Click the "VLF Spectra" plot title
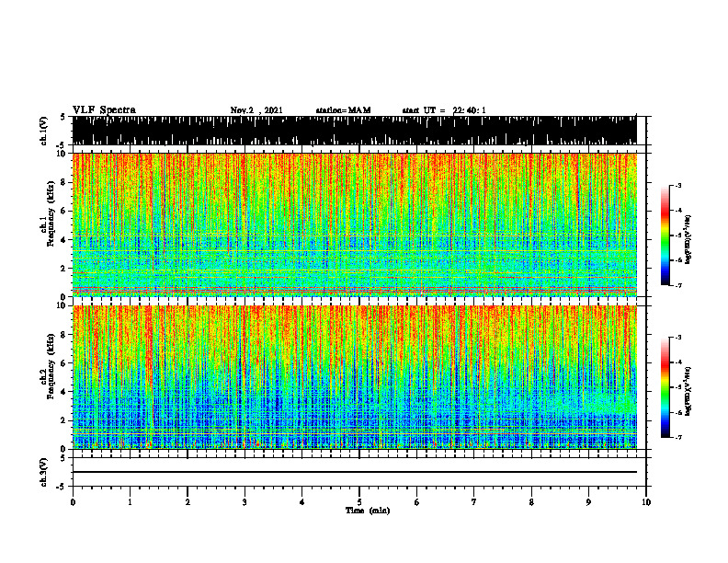The height and width of the screenshot is (563, 728). [x=104, y=110]
